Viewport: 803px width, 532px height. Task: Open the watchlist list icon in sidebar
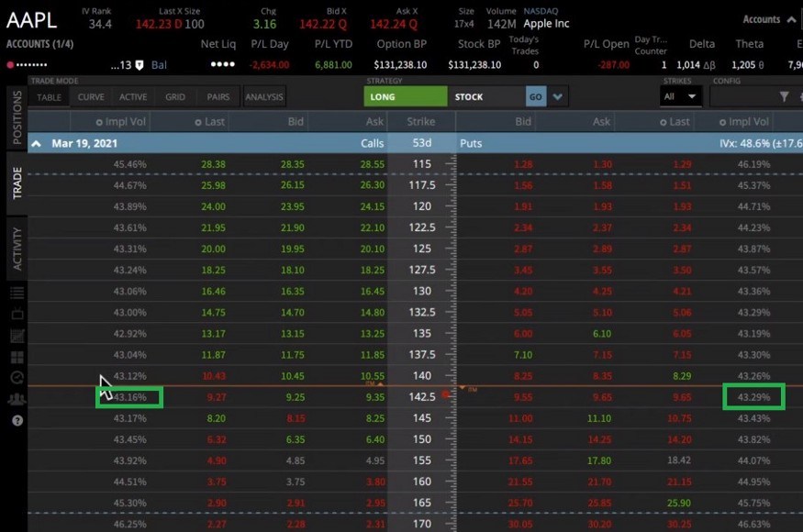[17, 293]
